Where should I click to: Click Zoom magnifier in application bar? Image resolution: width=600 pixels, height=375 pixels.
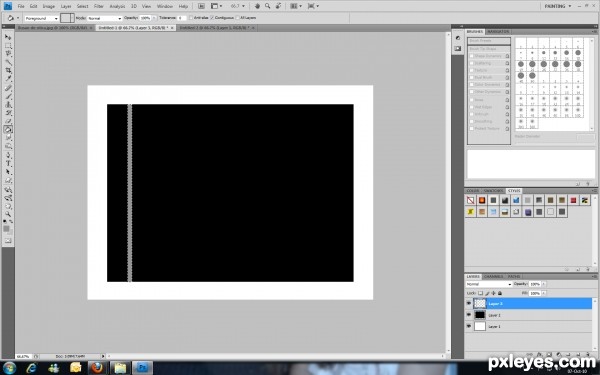pos(267,6)
